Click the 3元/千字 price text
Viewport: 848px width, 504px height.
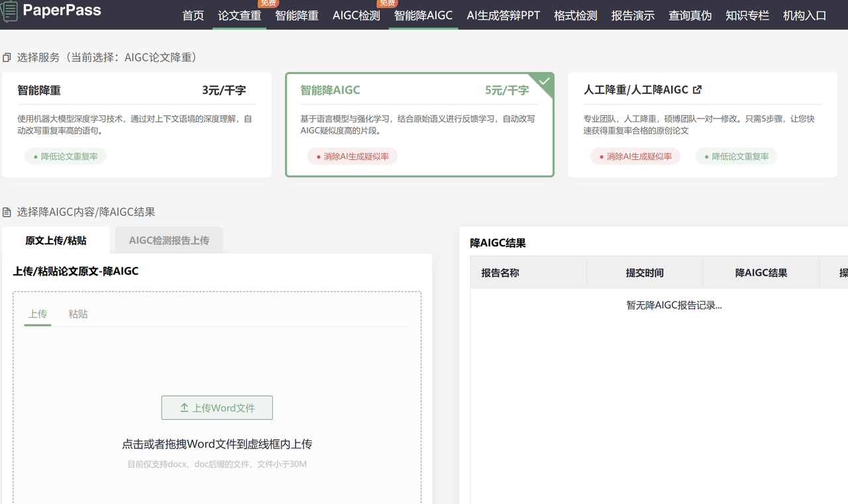(x=224, y=90)
